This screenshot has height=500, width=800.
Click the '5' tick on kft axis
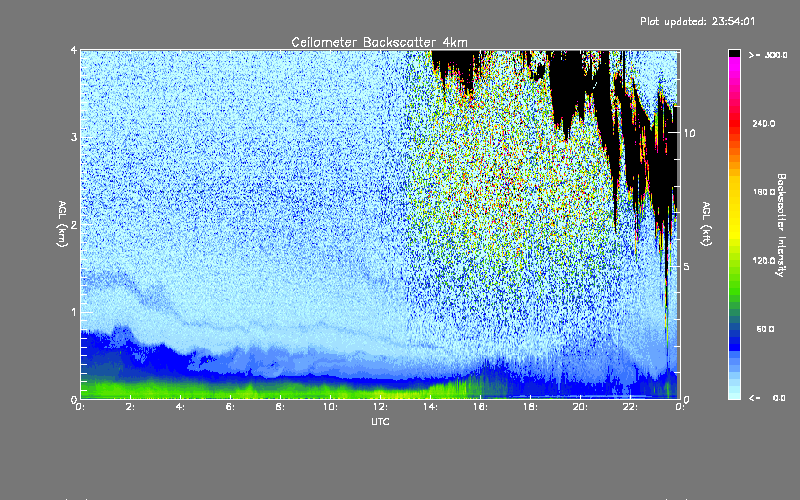[686, 266]
